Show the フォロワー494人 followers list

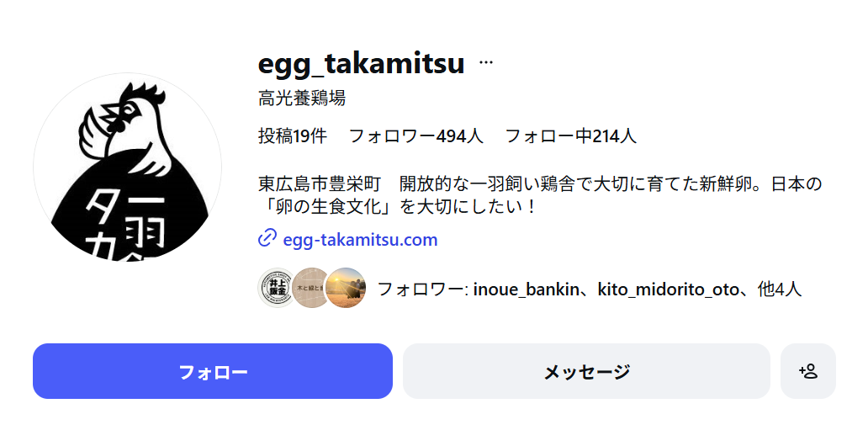coord(415,135)
